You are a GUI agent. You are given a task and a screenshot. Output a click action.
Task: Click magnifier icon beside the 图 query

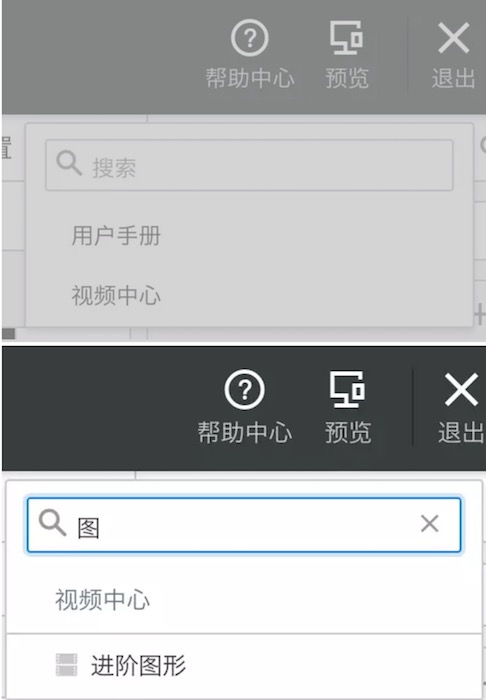(53, 523)
